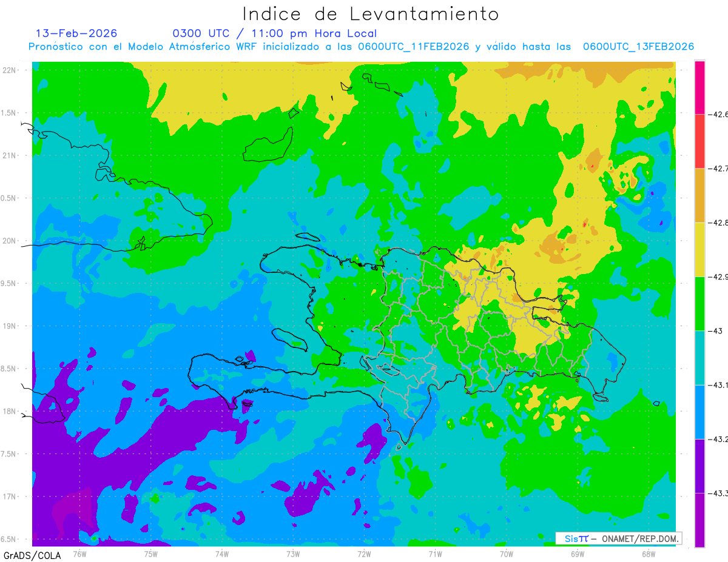
Task: Select the date '13-Feb-2026'
Action: point(76,33)
